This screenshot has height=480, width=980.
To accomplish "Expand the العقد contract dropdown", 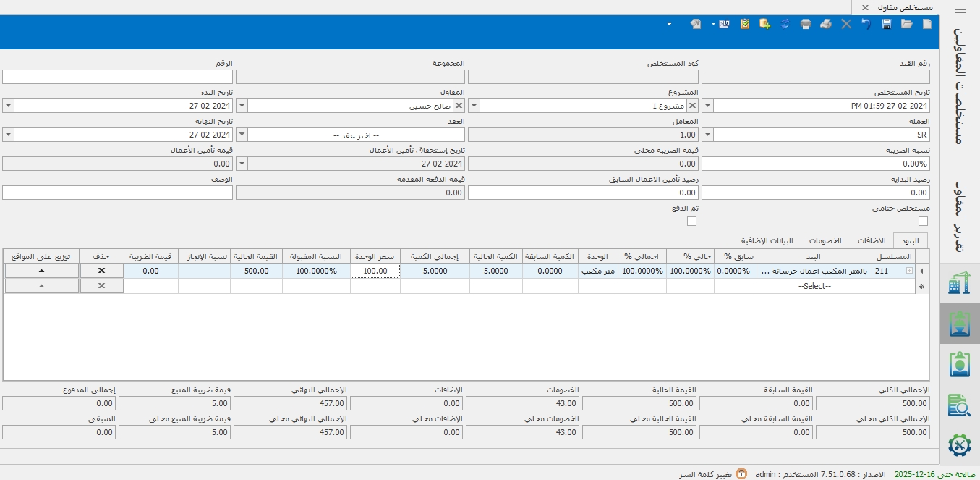I will [242, 135].
